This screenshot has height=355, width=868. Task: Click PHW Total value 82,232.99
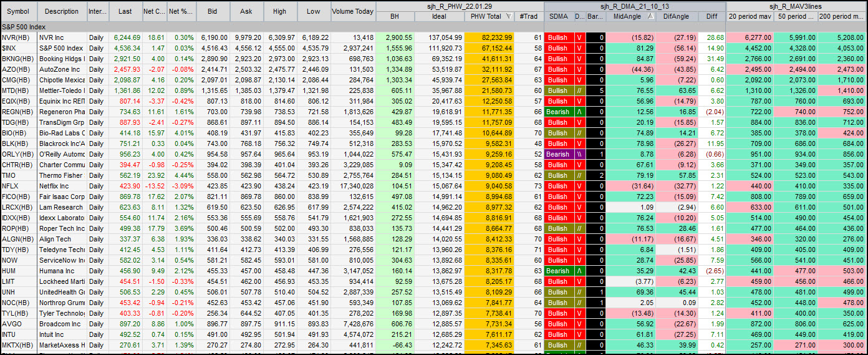[489, 38]
